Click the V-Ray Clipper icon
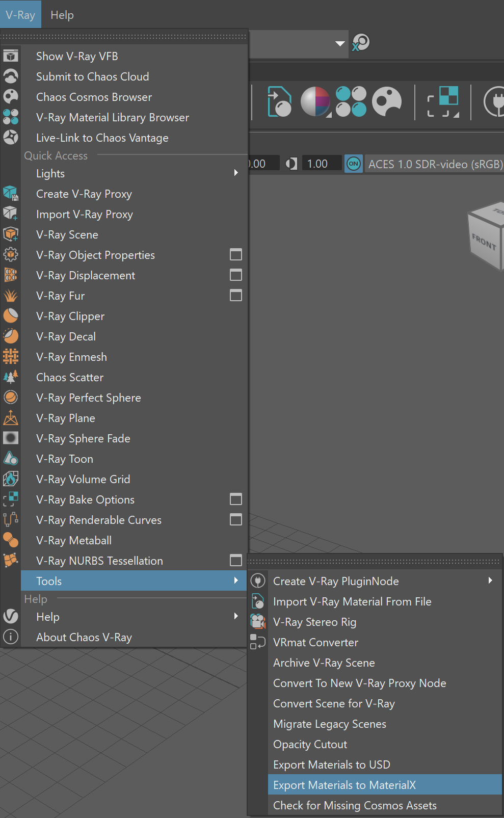 pyautogui.click(x=11, y=315)
